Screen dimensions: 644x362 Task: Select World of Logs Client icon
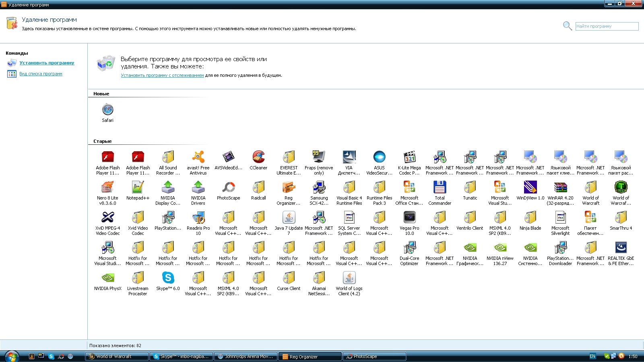[x=349, y=278]
